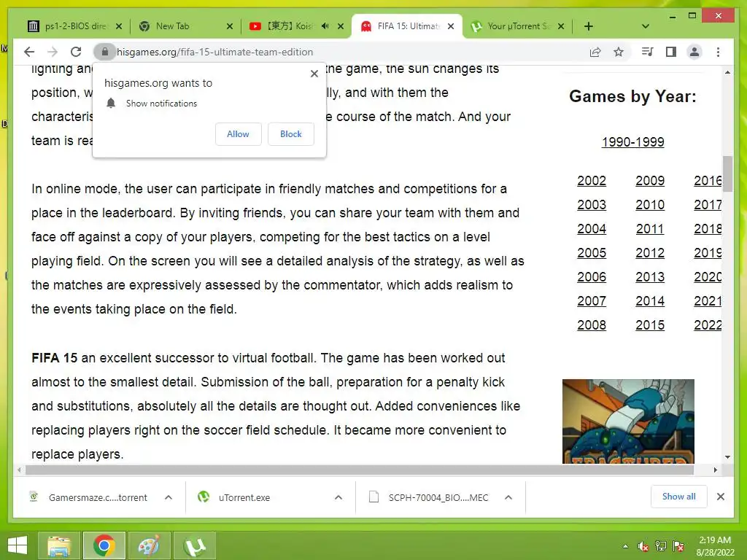The width and height of the screenshot is (747, 560).
Task: Toggle Chrome side panel icon
Action: click(671, 52)
